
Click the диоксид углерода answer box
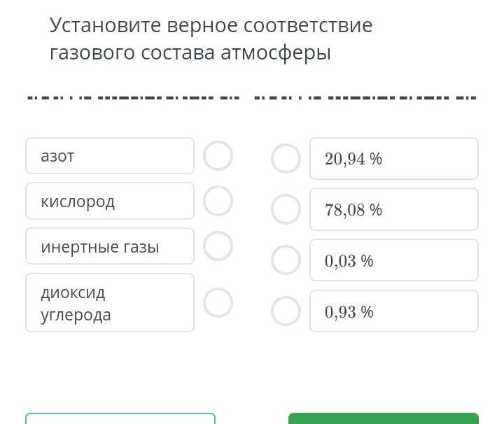110,302
